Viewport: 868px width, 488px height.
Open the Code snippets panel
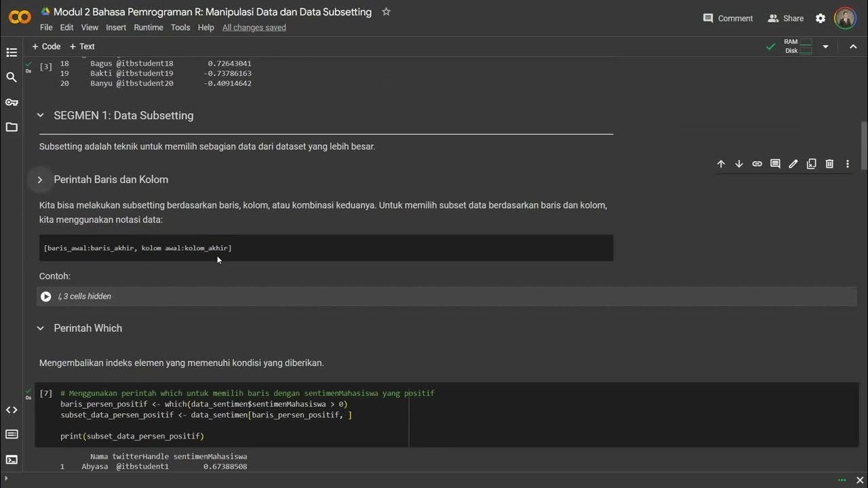(12, 409)
